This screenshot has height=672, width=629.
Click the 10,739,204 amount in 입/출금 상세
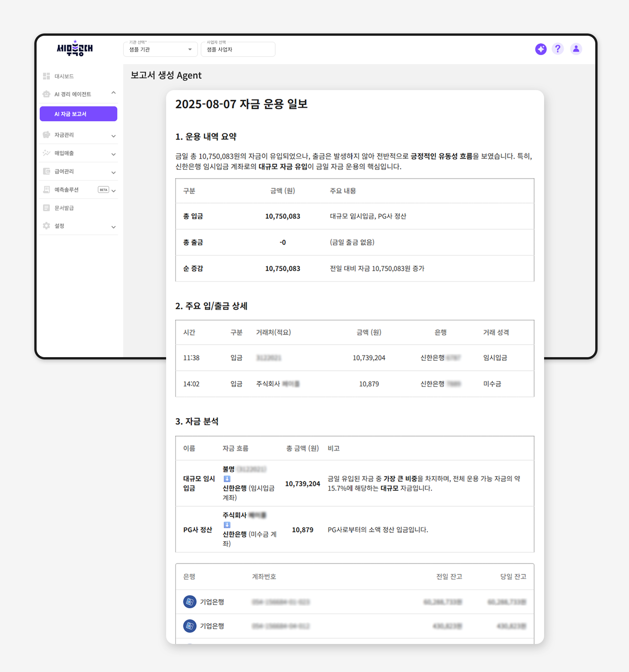coord(369,358)
